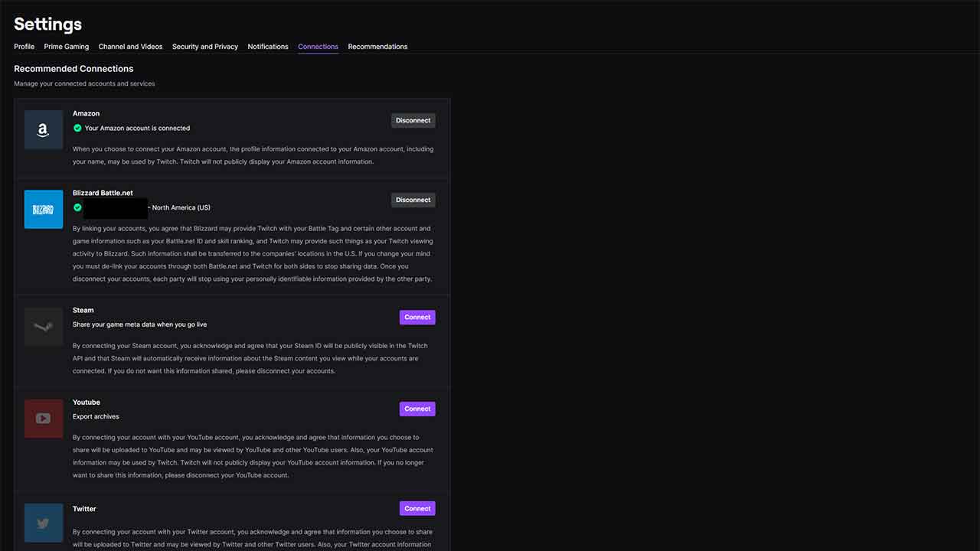Open the Channel and Videos tab
The width and height of the screenshot is (980, 551).
[130, 47]
